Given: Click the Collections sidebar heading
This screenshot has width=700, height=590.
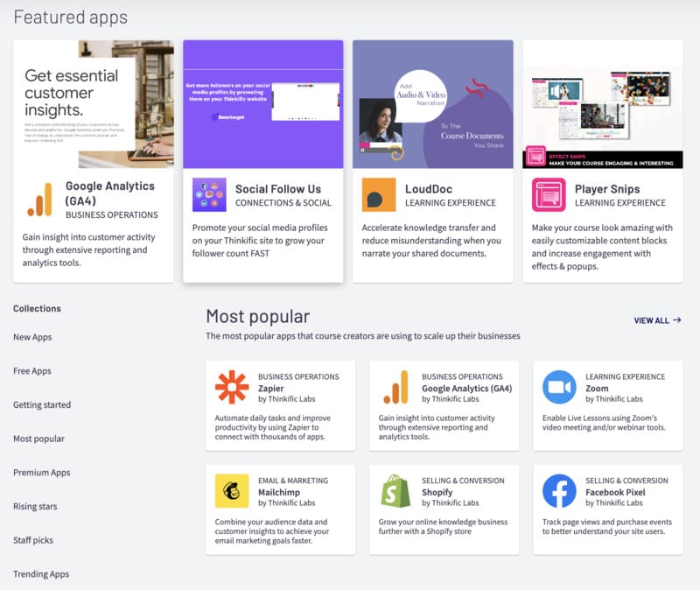Looking at the screenshot, I should pos(37,309).
